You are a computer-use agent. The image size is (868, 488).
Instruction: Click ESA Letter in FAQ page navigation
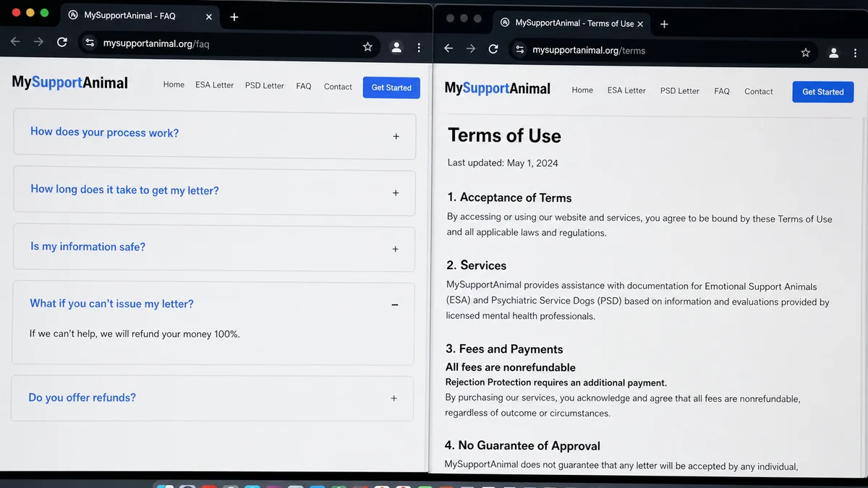click(215, 85)
